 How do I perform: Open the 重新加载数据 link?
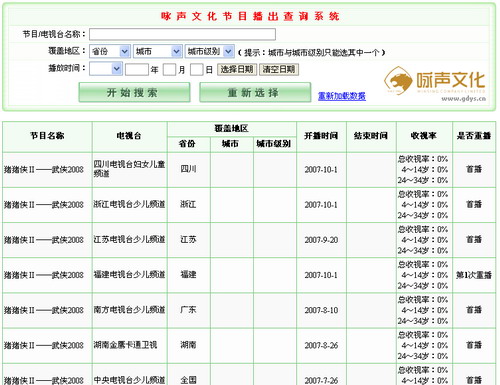click(342, 96)
